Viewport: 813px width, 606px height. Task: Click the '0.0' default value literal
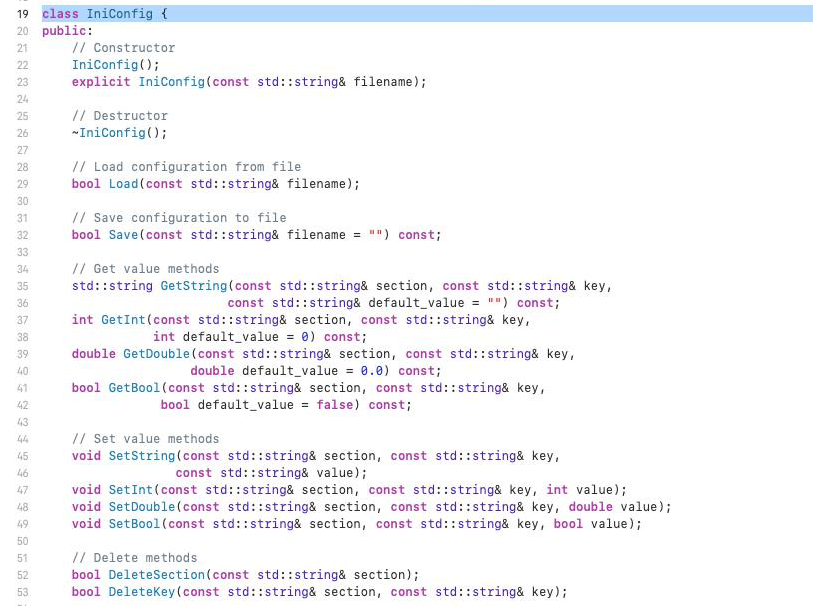click(x=372, y=371)
